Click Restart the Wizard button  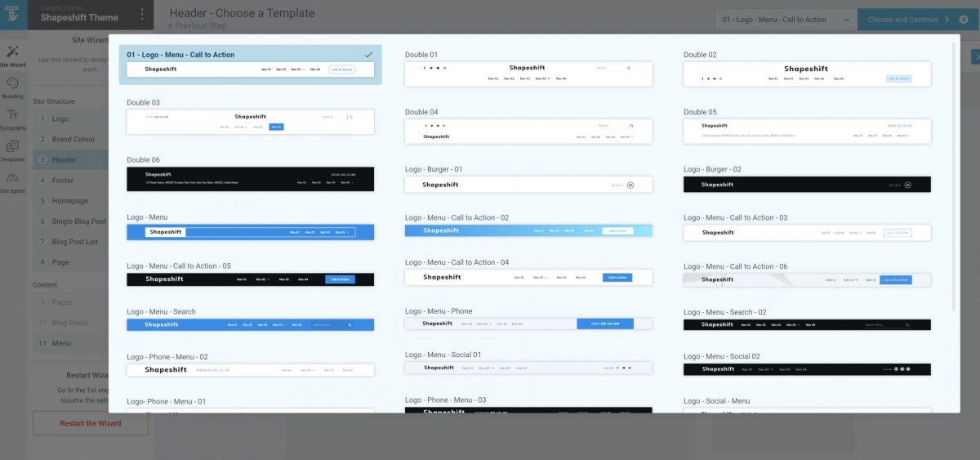[x=90, y=423]
